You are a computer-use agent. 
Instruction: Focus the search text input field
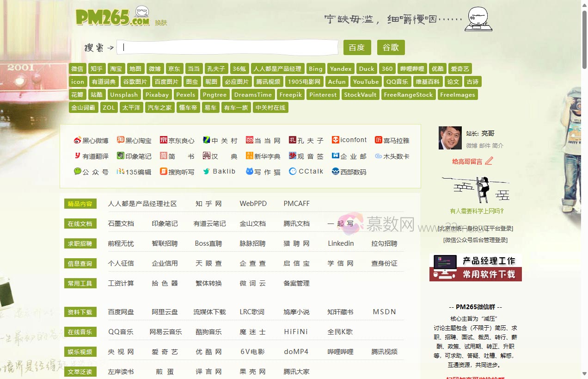click(x=227, y=47)
